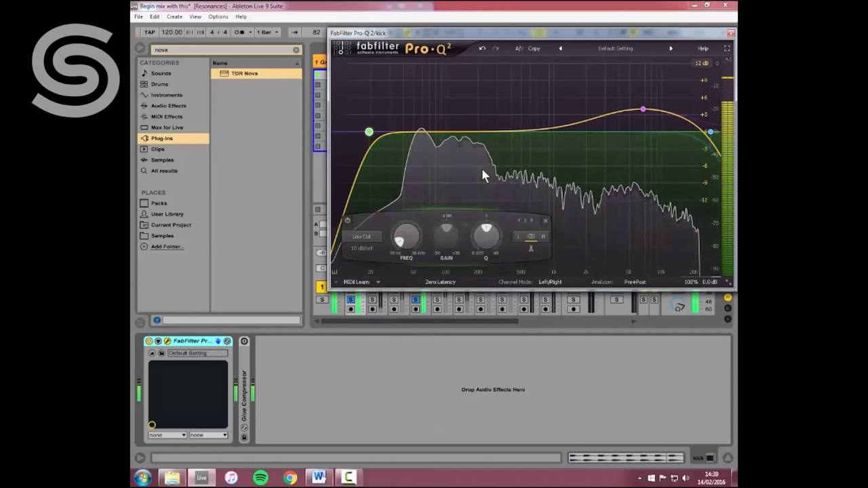Open Google Chrome from the taskbar
The width and height of the screenshot is (868, 488).
point(290,478)
